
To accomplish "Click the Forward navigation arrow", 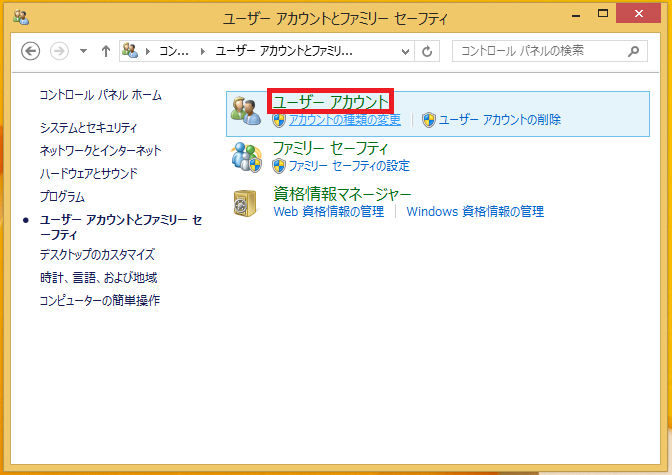I will coord(59,51).
